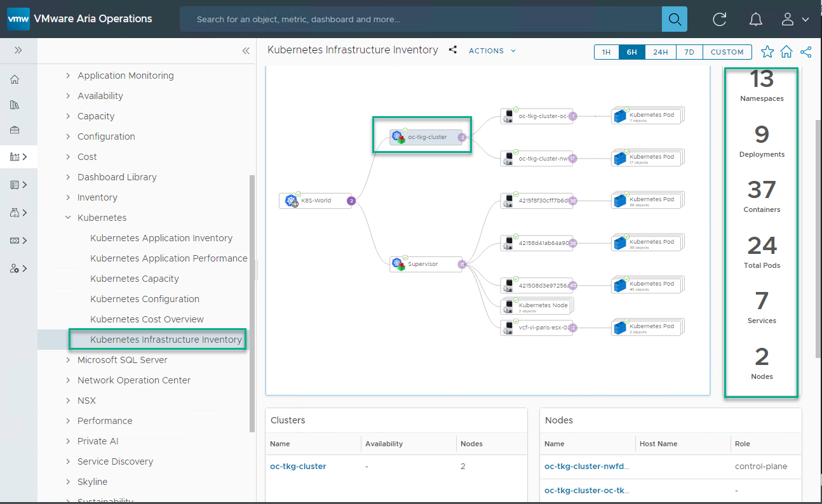Collapse the navigation panel with double chevron
Screen dimensions: 822x504
(246, 51)
